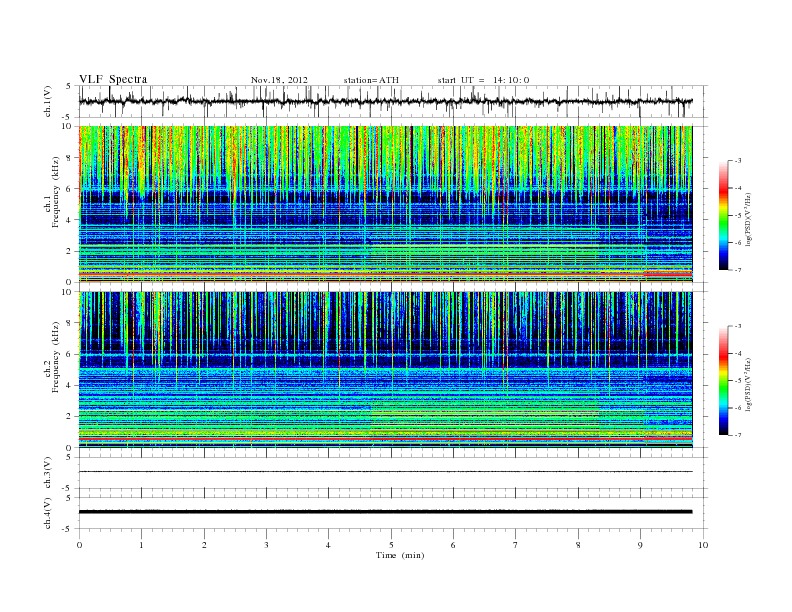The width and height of the screenshot is (792, 612).
Task: Click the "station=ATH" header label
Action: tap(371, 80)
